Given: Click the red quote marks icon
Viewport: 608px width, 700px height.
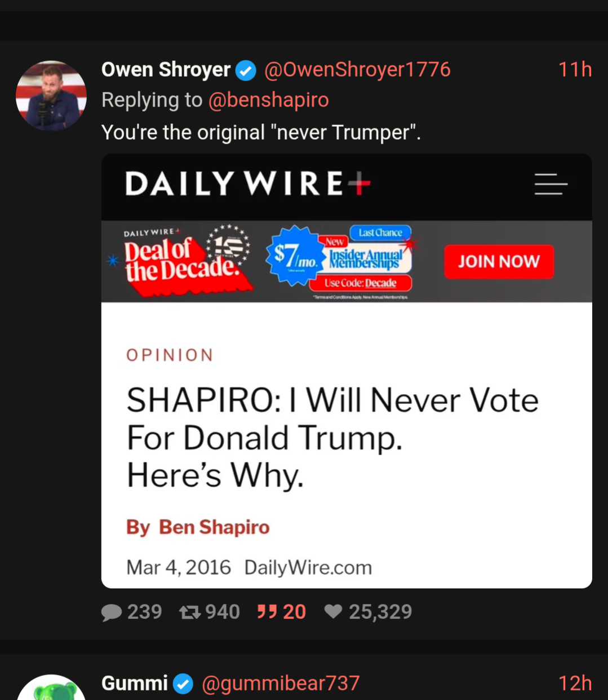Looking at the screenshot, I should (x=267, y=612).
